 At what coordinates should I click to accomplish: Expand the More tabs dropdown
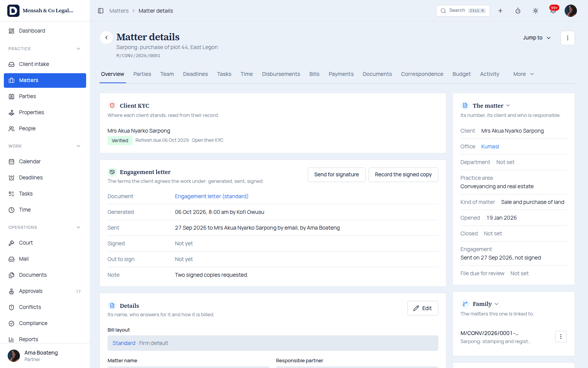(x=524, y=74)
